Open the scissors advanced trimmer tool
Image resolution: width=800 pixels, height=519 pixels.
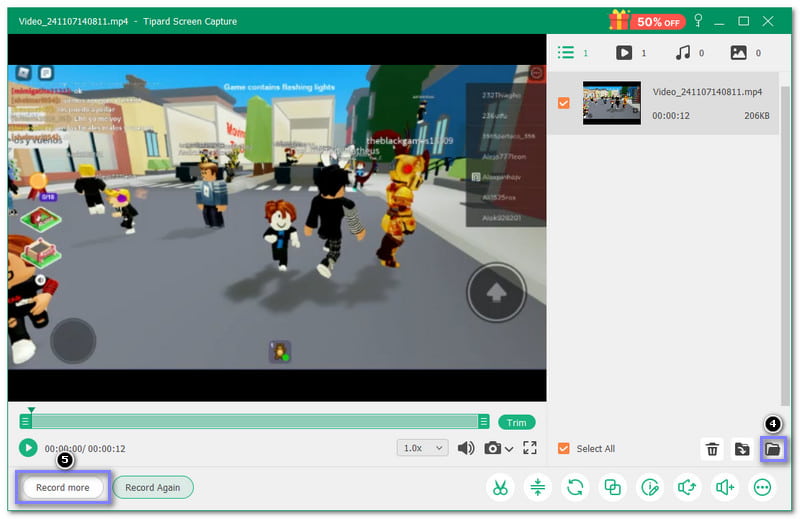500,487
